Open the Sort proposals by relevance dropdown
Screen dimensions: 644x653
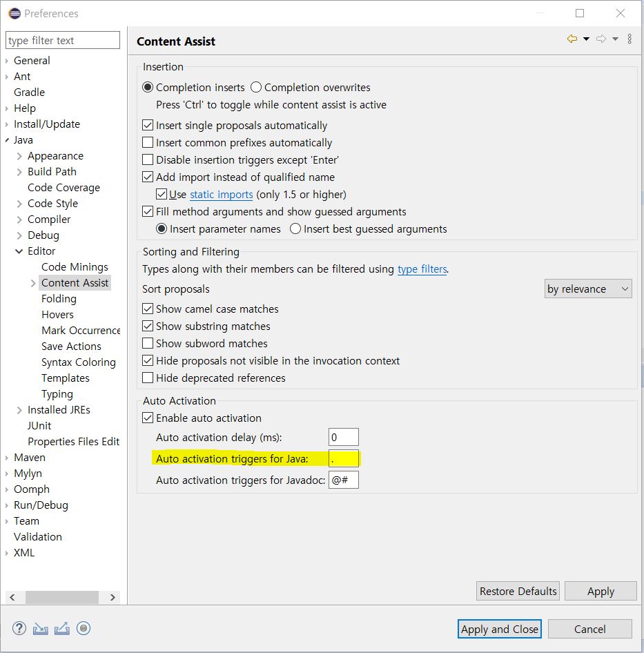[x=588, y=289]
